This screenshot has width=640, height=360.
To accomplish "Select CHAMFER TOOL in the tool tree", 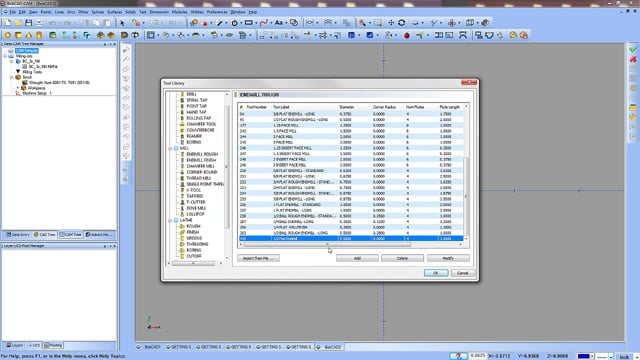I will click(201, 124).
